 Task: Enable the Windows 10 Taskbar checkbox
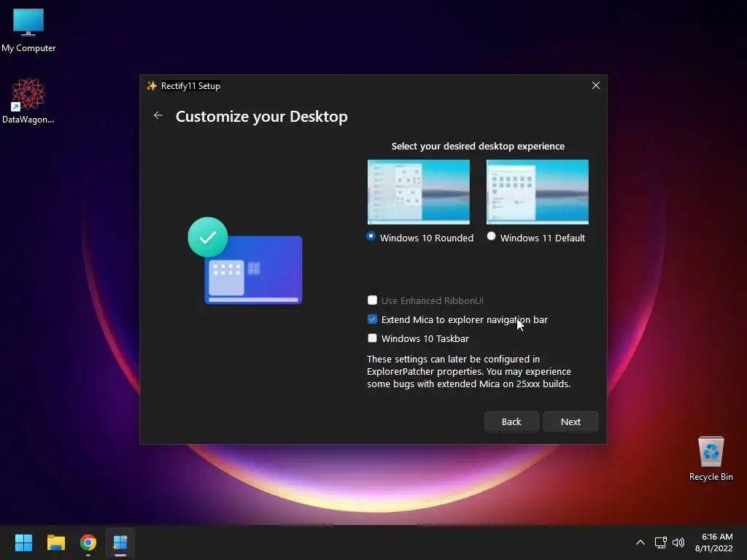(x=373, y=338)
